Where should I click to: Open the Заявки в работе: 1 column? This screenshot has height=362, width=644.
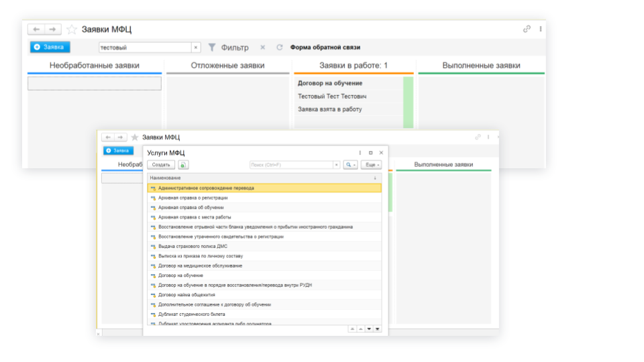[x=354, y=66]
